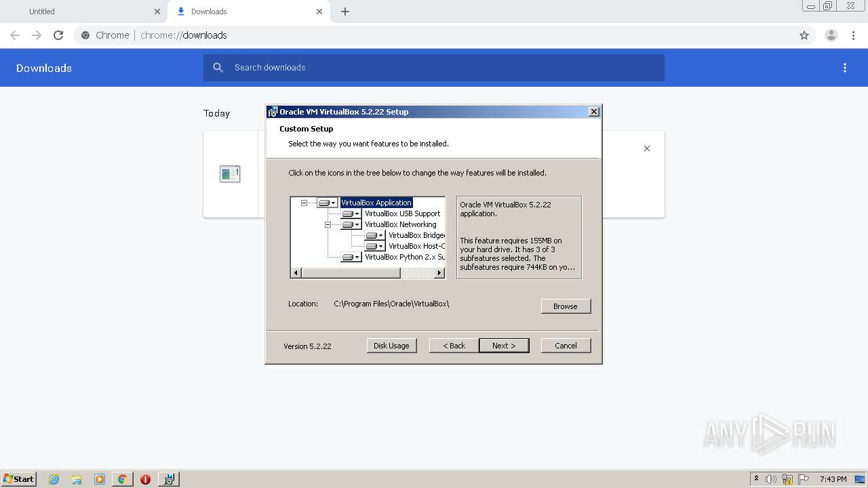Viewport: 868px width, 488px height.
Task: Click the Version 5.2.22 label
Action: [307, 346]
